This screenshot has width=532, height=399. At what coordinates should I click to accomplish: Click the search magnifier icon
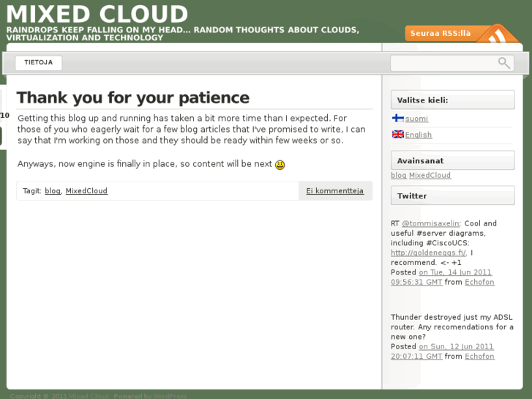tap(504, 63)
